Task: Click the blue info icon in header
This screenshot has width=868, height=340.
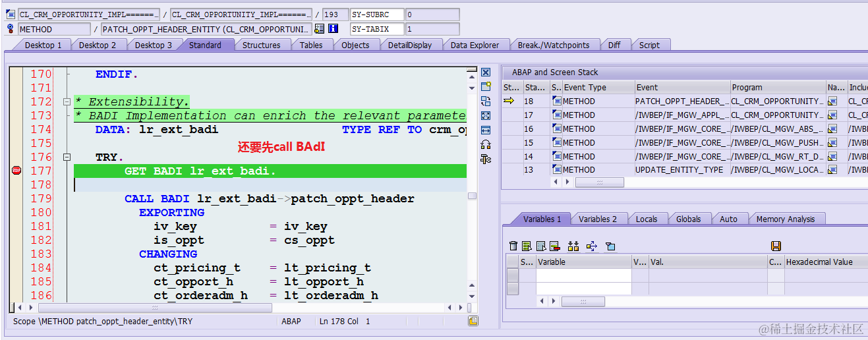Action: 333,29
